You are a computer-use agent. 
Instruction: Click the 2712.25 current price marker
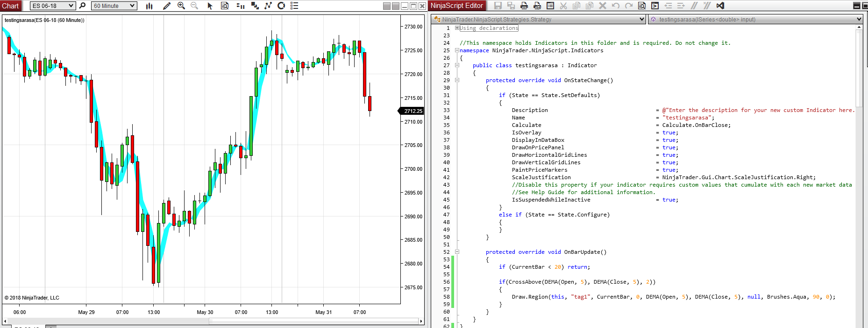coord(411,111)
